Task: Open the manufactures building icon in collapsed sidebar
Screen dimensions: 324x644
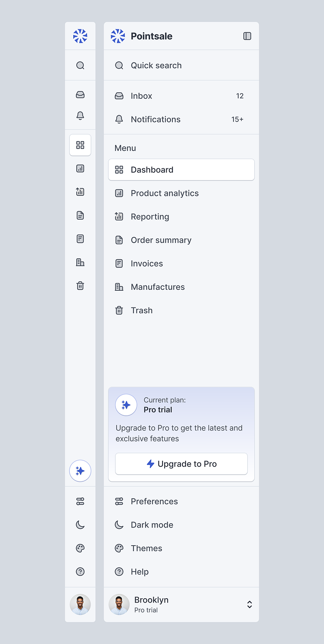Action: coord(80,262)
